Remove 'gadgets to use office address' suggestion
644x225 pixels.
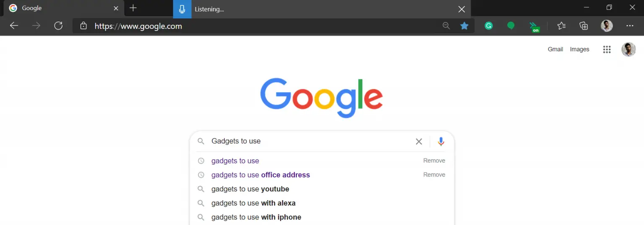click(434, 175)
